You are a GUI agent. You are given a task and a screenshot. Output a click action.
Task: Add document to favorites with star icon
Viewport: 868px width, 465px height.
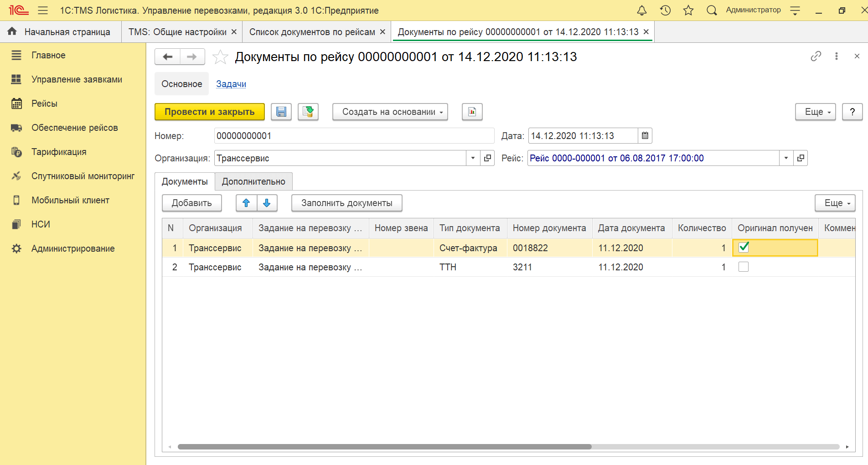(220, 57)
